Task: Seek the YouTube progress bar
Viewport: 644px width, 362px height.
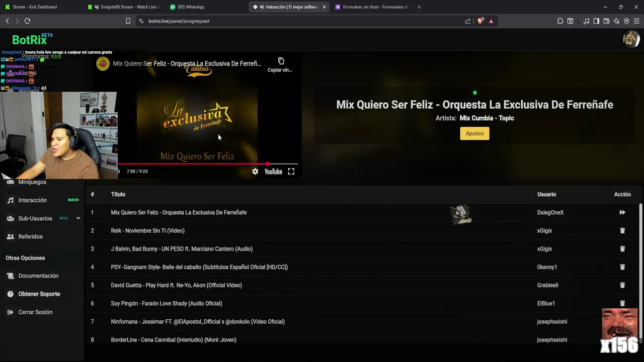Action: click(208, 164)
